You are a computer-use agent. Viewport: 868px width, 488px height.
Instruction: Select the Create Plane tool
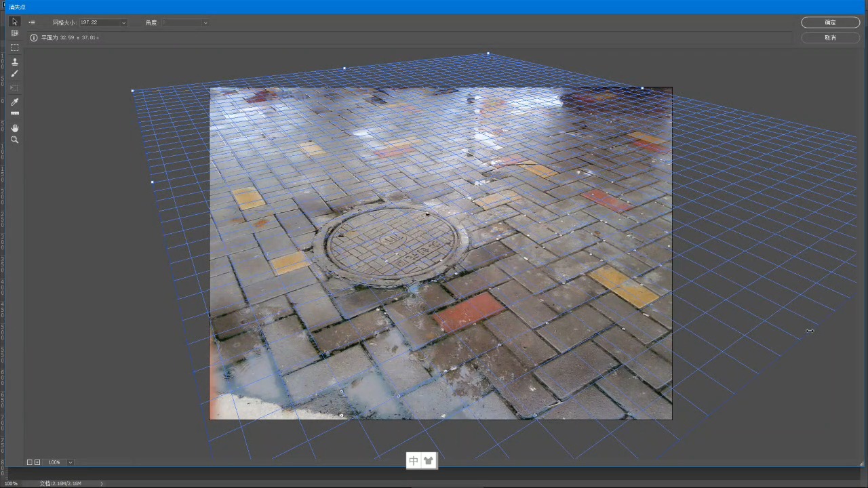(15, 33)
